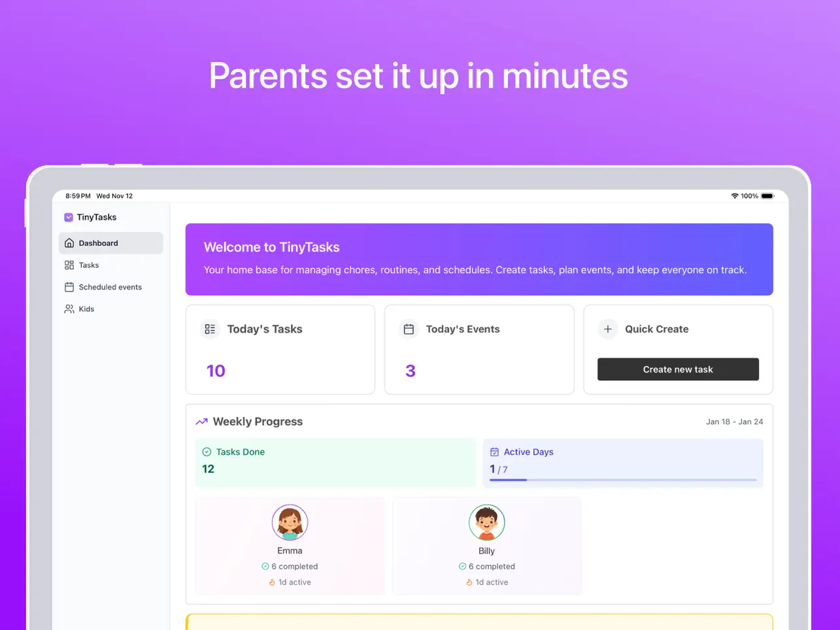Viewport: 840px width, 630px height.
Task: Click the Create new task button
Action: (678, 369)
